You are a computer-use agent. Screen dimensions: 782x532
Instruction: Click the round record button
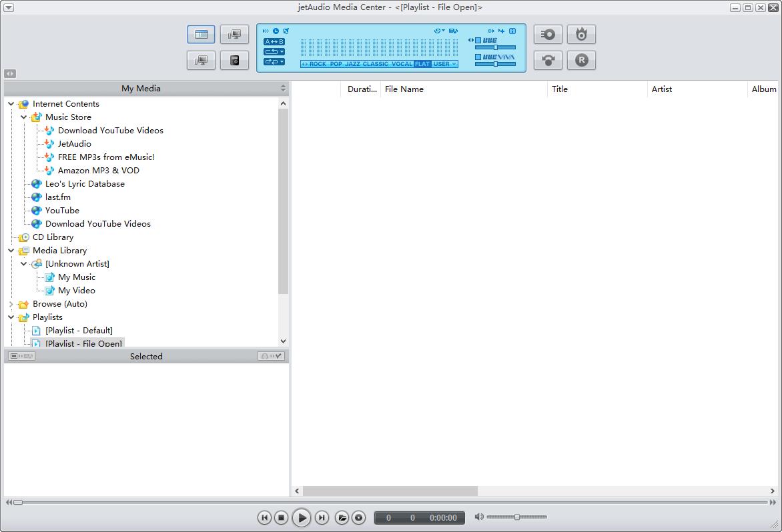point(359,517)
